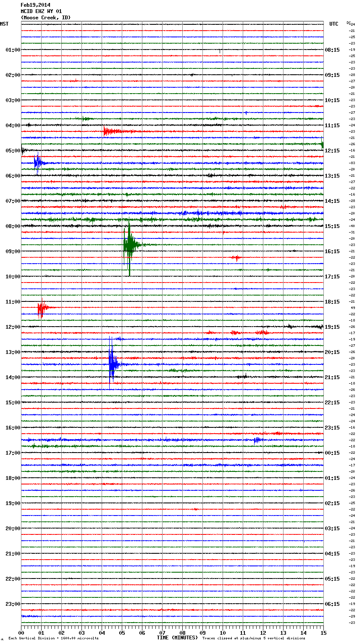Click the 'Traces clipped at plus/minus 5 vertical divisions' note
Image resolution: width=357 pixels, height=644 pixels.
click(254, 638)
